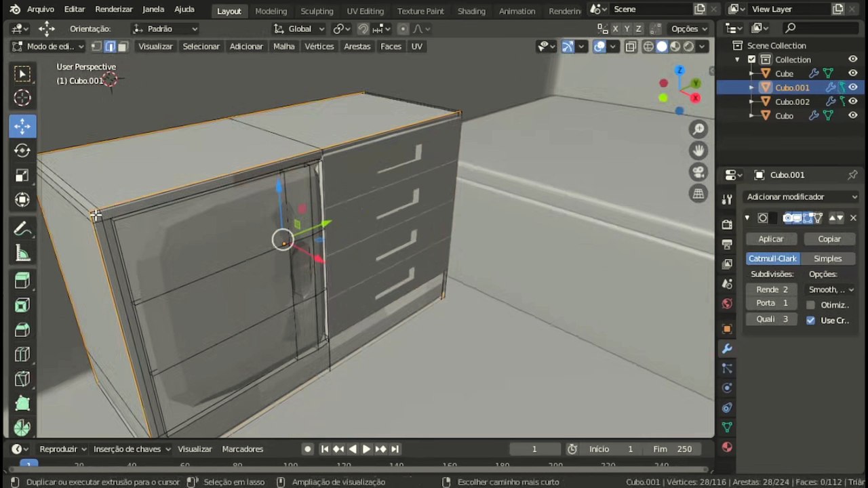The image size is (868, 488).
Task: Toggle the camera view icon
Action: click(698, 172)
